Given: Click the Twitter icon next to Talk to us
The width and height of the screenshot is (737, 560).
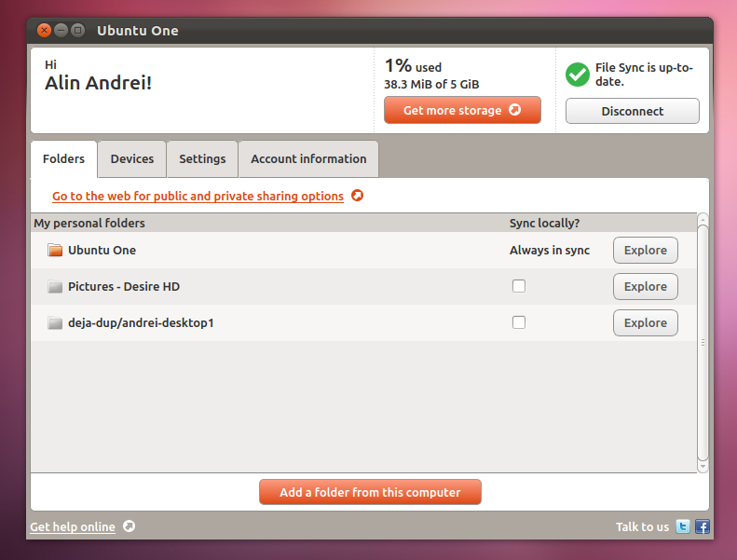Looking at the screenshot, I should coord(682,526).
